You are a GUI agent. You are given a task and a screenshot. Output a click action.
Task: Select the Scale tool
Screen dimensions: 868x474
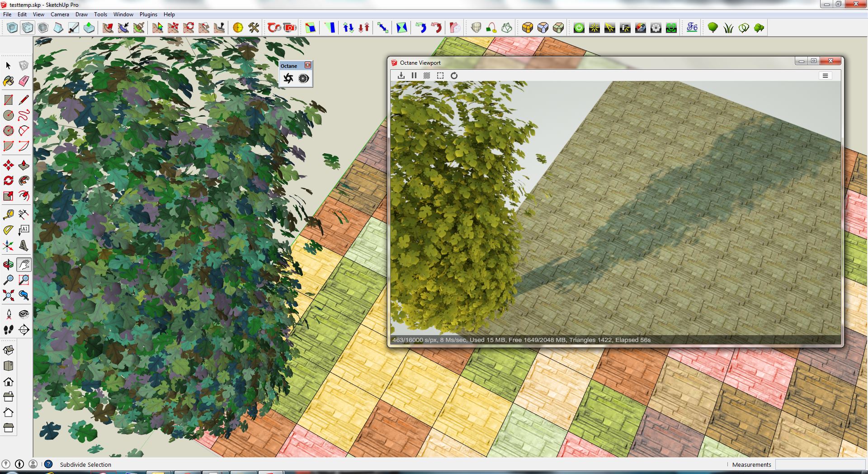(x=8, y=196)
